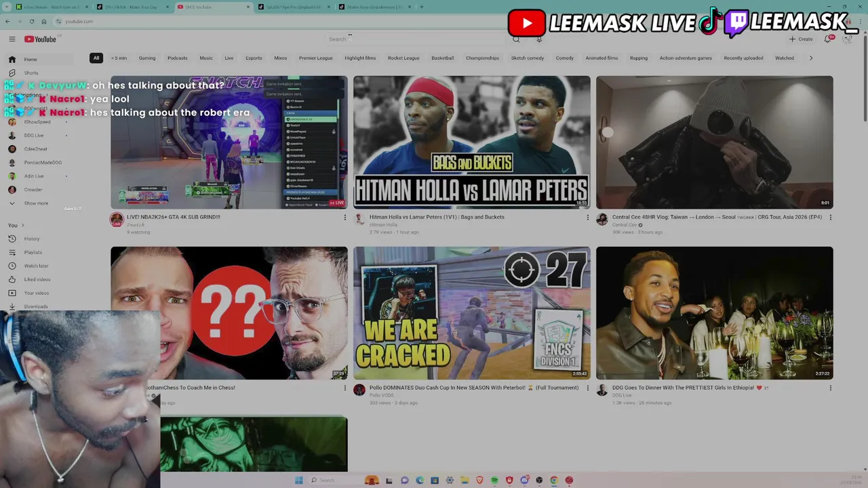Click the search magnifier button
Image resolution: width=868 pixels, height=488 pixels.
516,39
